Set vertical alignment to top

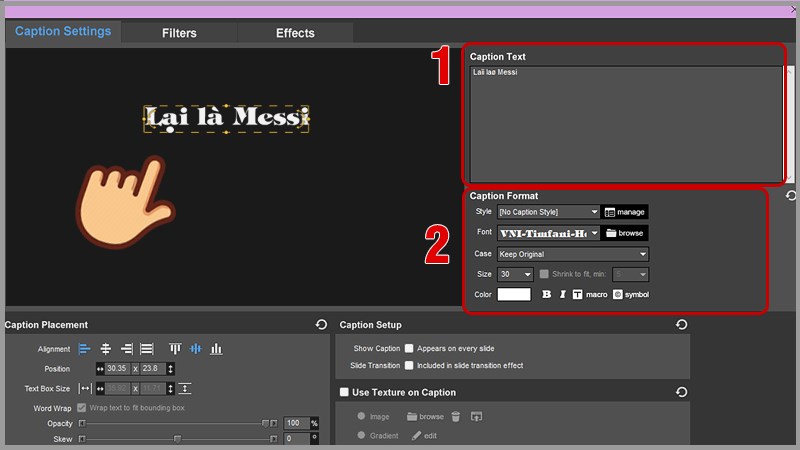pyautogui.click(x=175, y=349)
